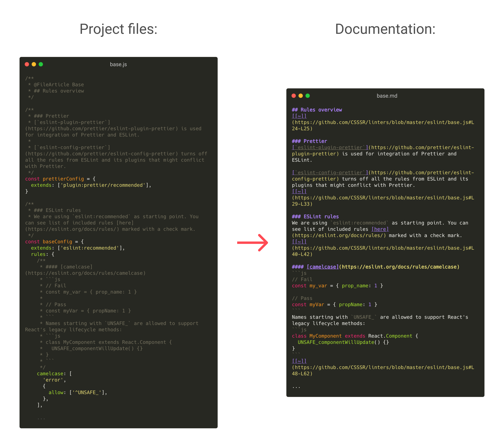Image resolution: width=504 pixels, height=448 pixels.
Task: Click yellow minimize dot on base.js window
Action: [34, 64]
